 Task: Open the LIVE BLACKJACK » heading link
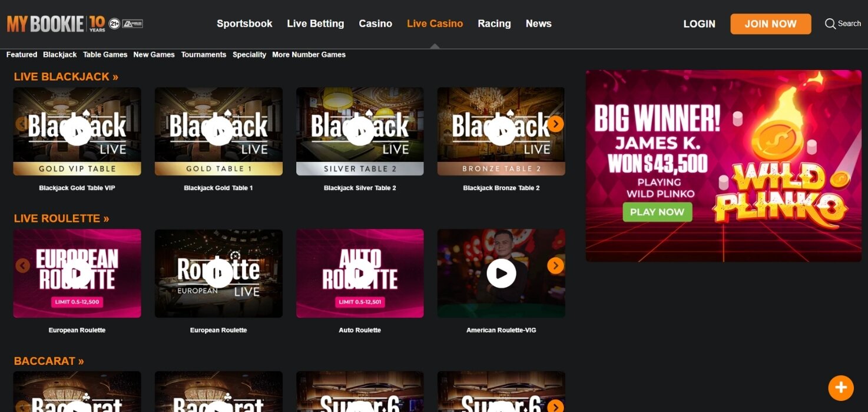(66, 77)
